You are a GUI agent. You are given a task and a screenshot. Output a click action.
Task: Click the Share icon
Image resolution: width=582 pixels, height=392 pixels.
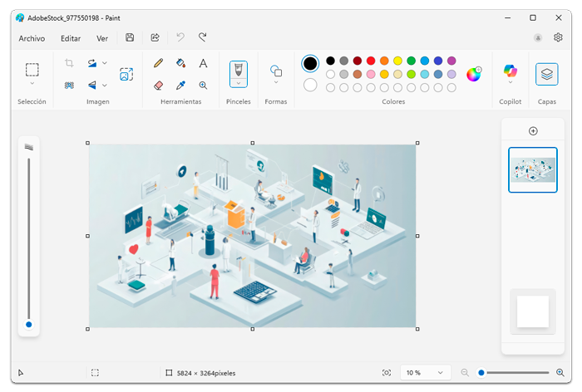point(155,37)
